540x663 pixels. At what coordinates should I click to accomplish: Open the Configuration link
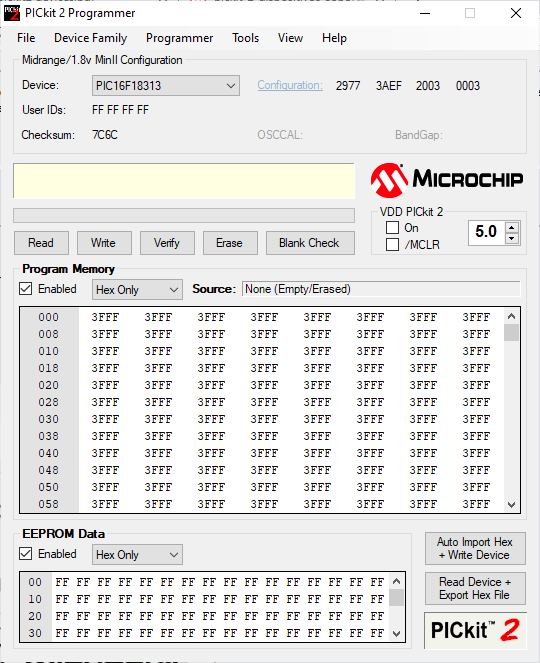[x=290, y=85]
